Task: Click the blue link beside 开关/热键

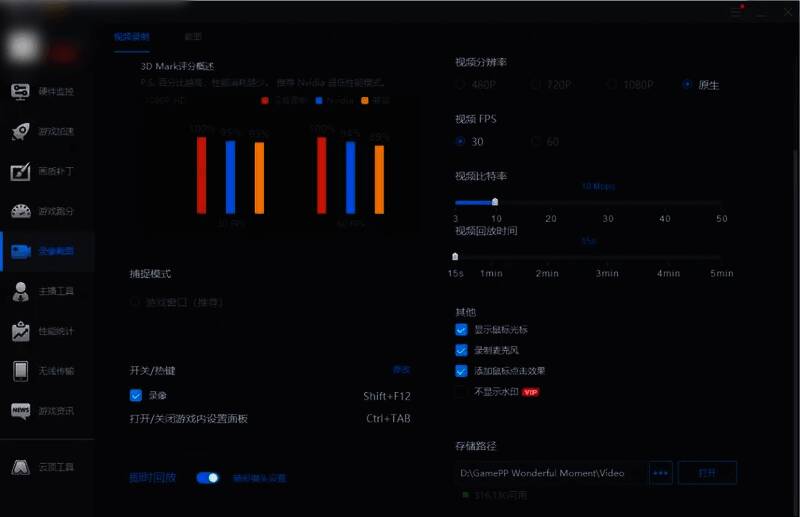Action: pyautogui.click(x=402, y=370)
